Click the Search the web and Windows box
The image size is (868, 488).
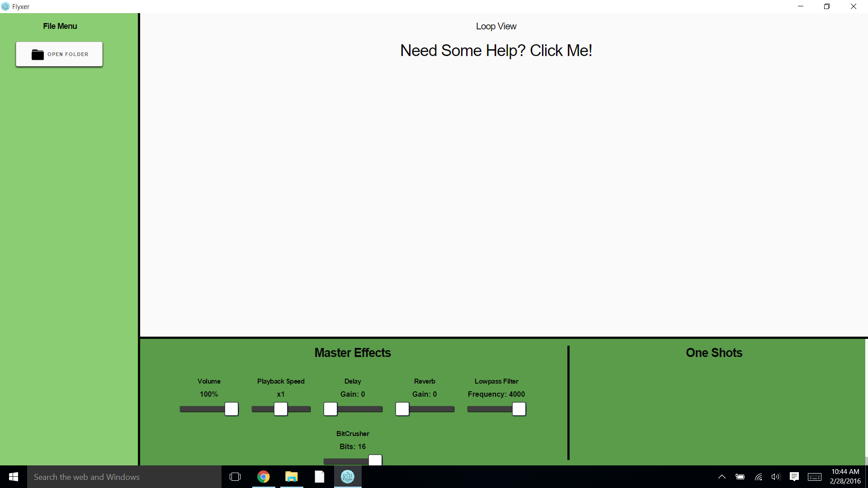pyautogui.click(x=124, y=477)
